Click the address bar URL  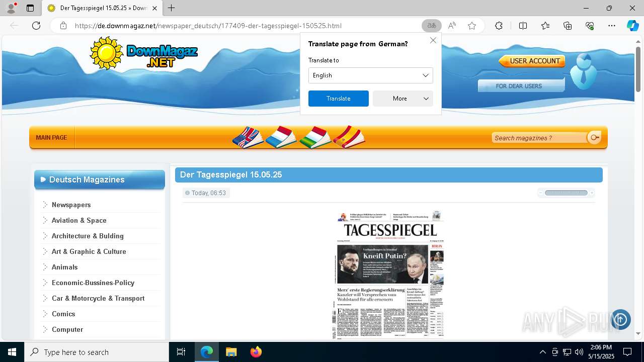coord(208,26)
